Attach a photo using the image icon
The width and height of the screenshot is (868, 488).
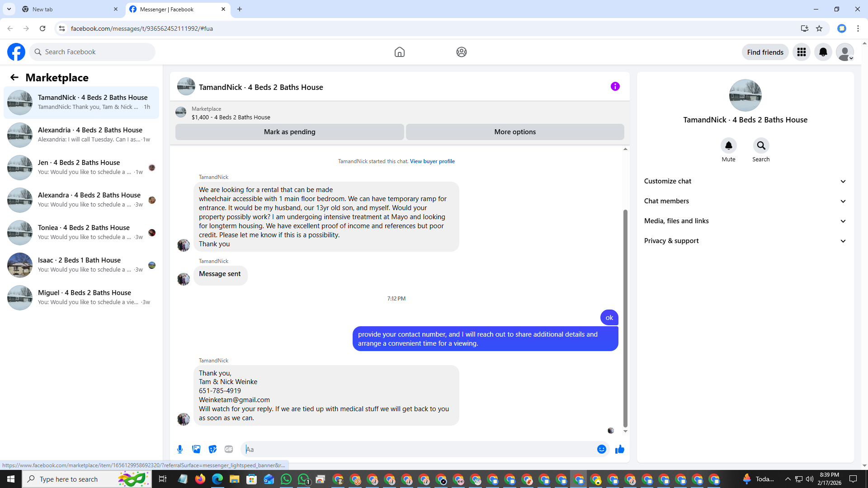point(196,449)
